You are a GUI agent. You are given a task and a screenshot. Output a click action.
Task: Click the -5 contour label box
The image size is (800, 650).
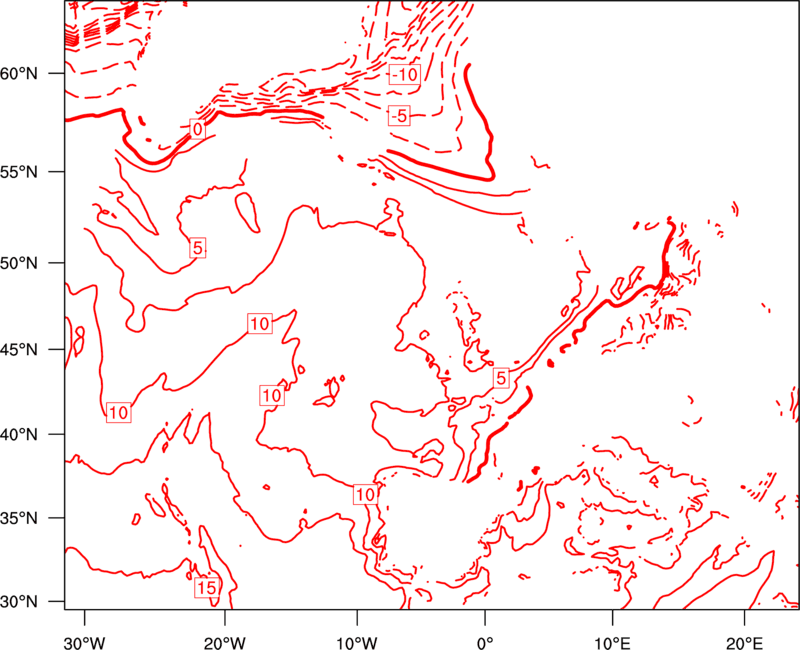pyautogui.click(x=399, y=116)
